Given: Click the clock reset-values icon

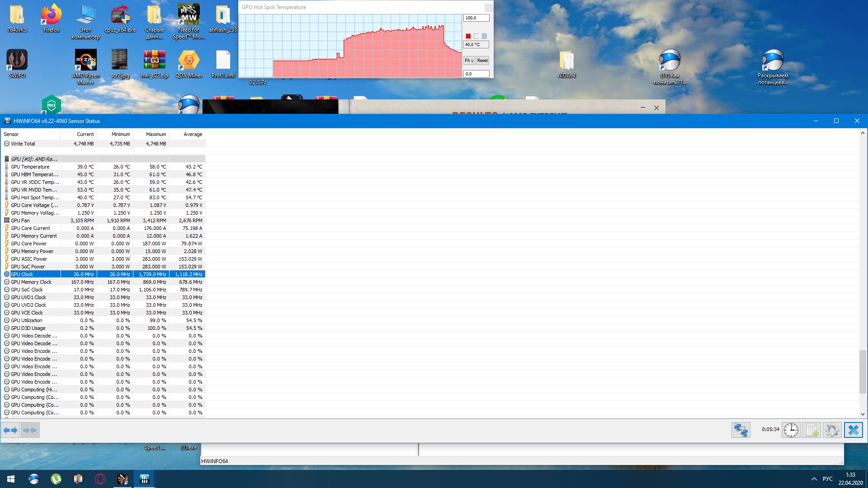Looking at the screenshot, I should pos(791,430).
